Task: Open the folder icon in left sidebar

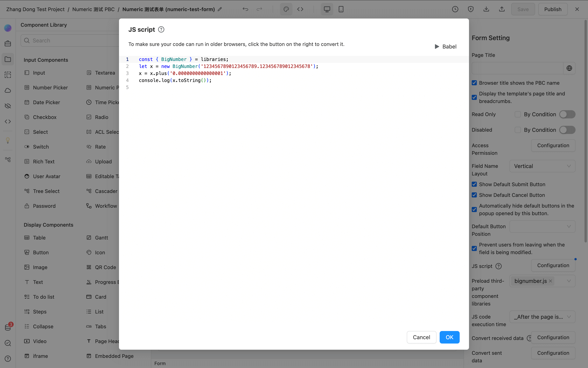Action: 8,59
